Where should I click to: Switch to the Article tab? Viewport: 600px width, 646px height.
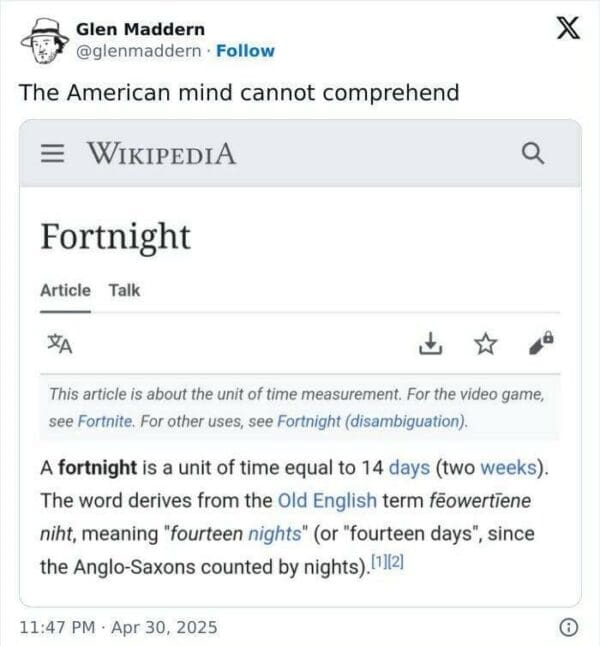tap(65, 290)
